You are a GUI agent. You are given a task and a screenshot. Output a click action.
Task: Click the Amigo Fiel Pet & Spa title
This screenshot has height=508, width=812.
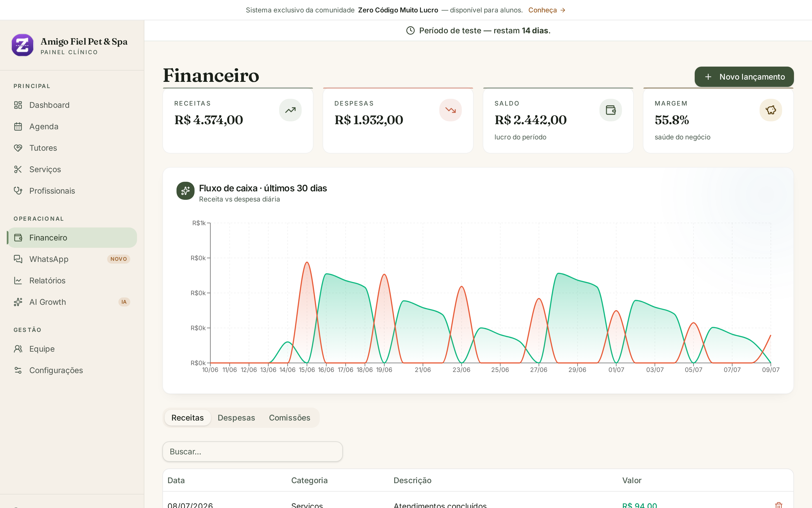point(84,42)
